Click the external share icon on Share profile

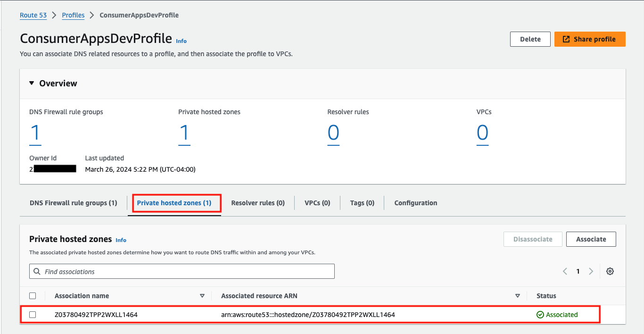[x=566, y=39]
